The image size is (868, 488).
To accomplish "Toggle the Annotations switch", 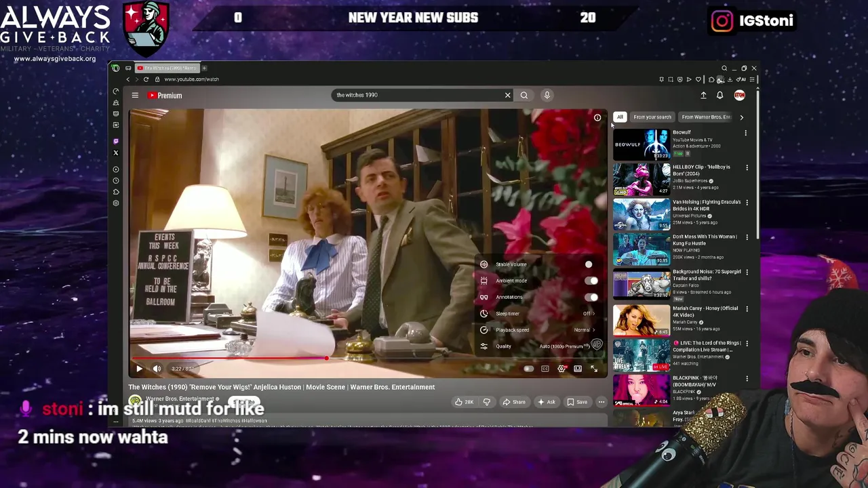I will pos(591,297).
